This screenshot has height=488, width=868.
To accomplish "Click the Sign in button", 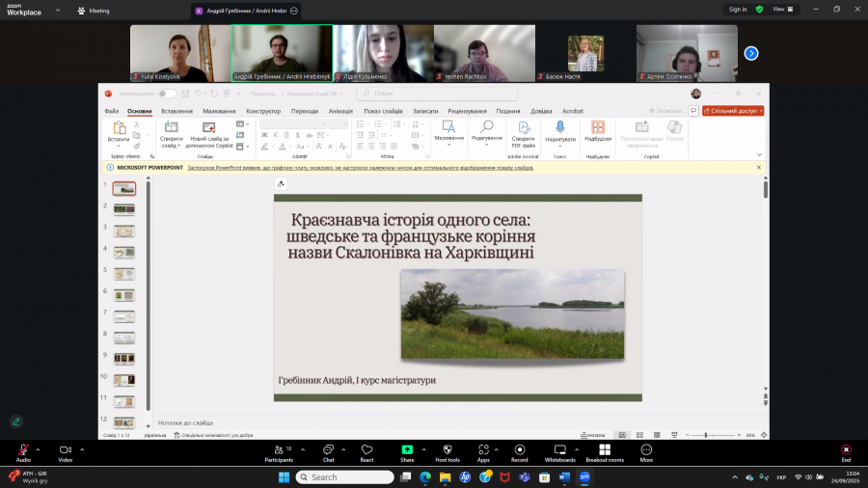I will [x=738, y=9].
